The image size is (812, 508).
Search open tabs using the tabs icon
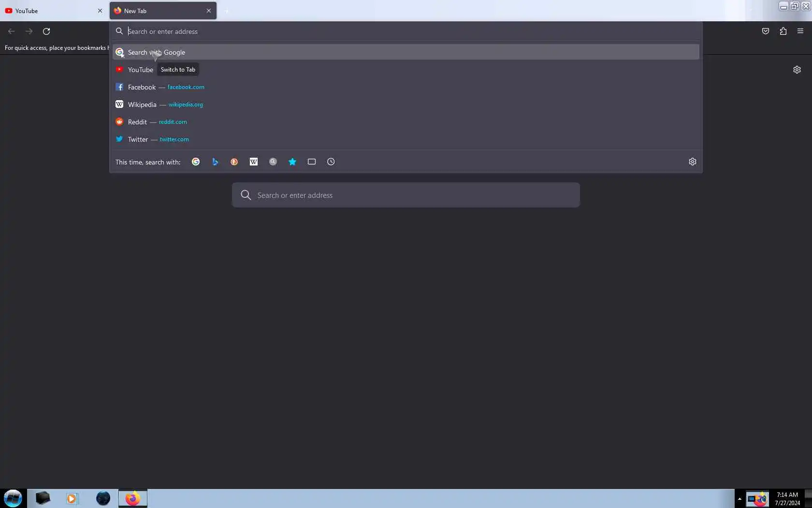(312, 162)
